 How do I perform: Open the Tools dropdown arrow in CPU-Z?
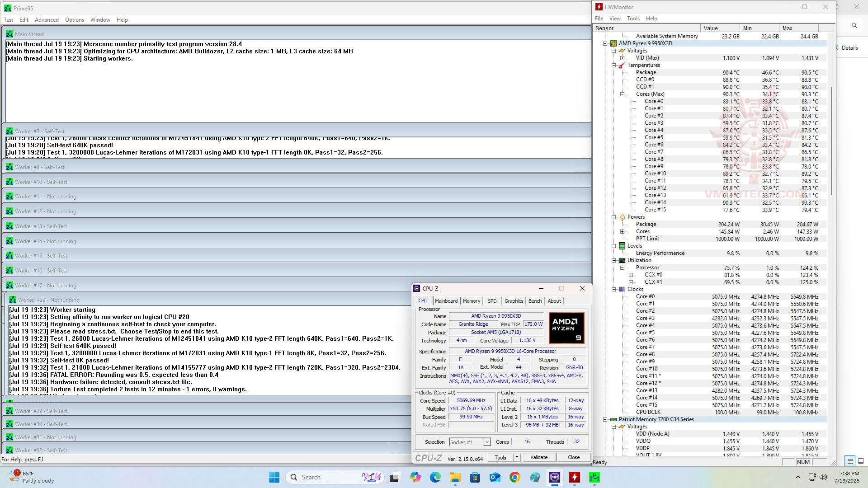[517, 457]
